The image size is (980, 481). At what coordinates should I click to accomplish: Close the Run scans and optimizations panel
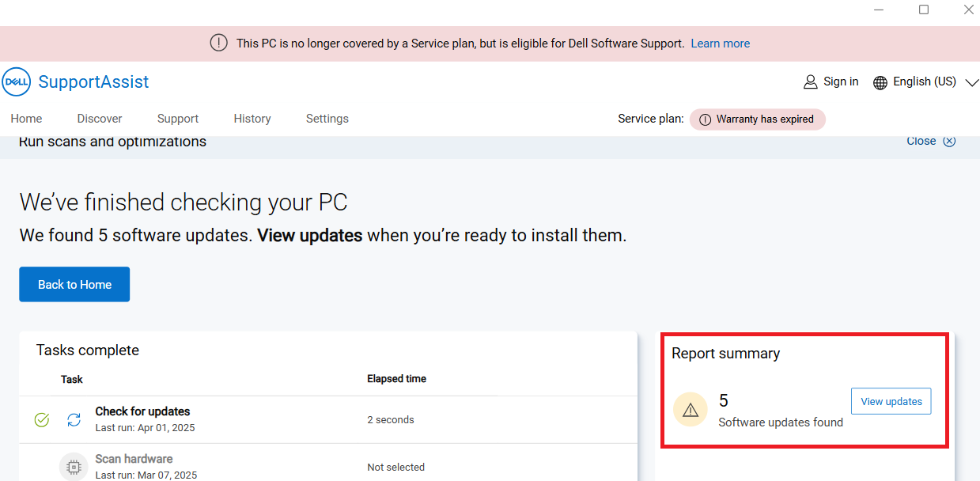pyautogui.click(x=931, y=141)
